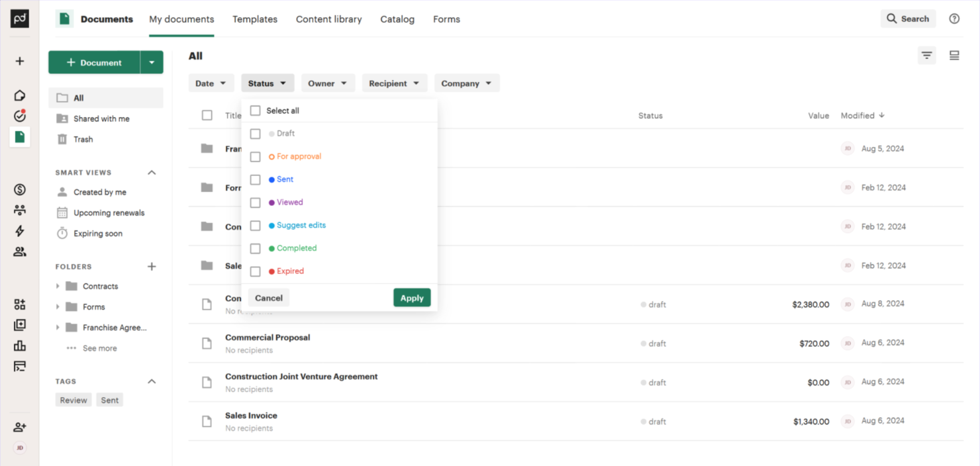980x466 pixels.
Task: Select the Sent tag chip
Action: click(x=109, y=400)
